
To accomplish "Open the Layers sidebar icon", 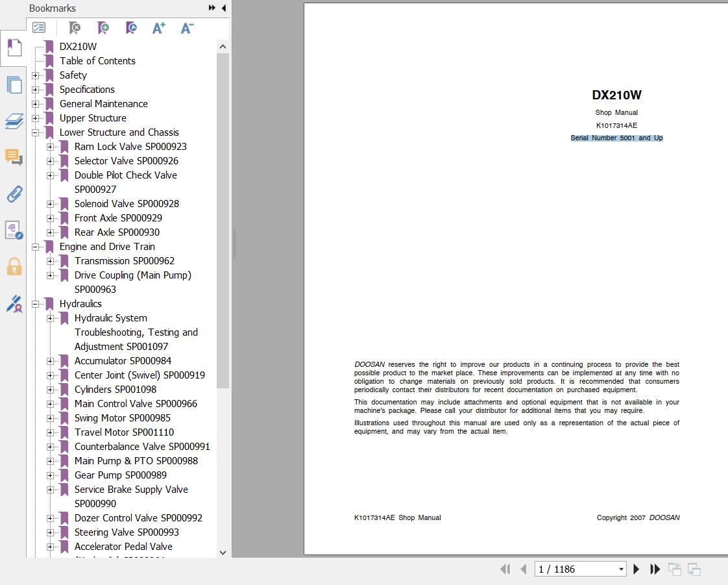I will (x=14, y=121).
